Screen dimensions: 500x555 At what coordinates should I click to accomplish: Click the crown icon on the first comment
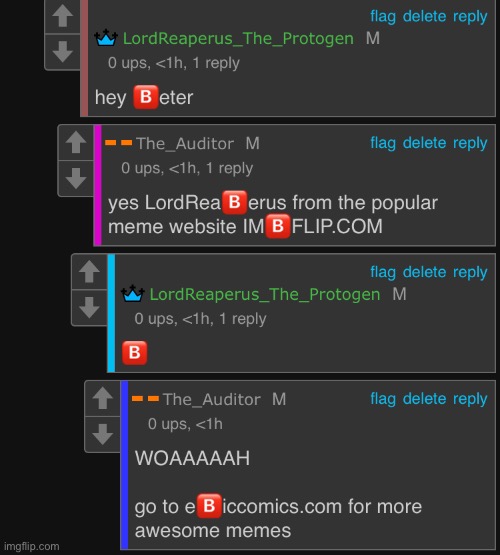click(106, 38)
